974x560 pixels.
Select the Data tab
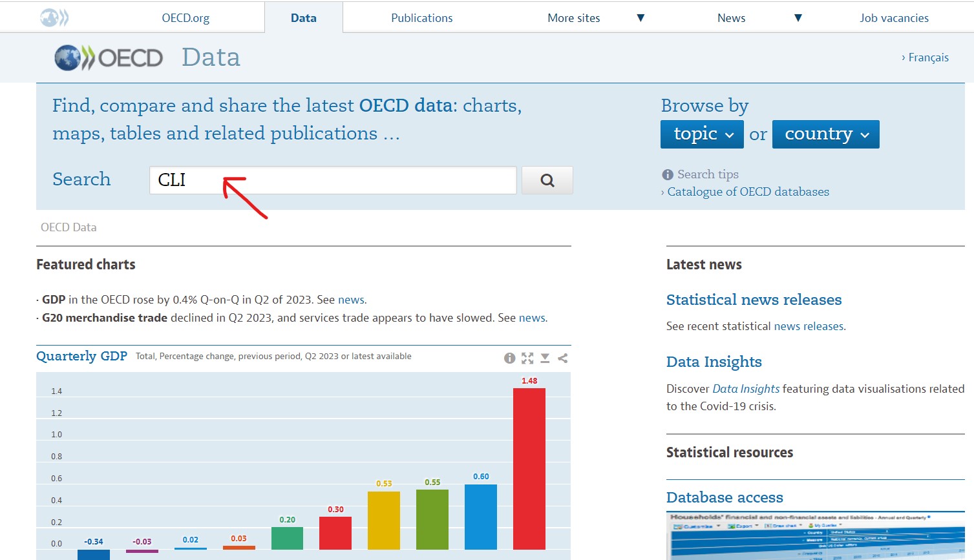304,18
